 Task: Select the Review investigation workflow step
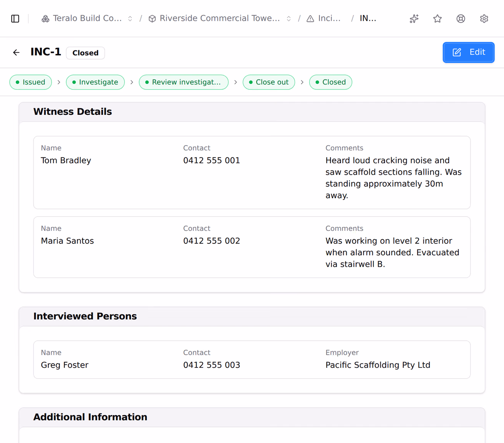[184, 82]
